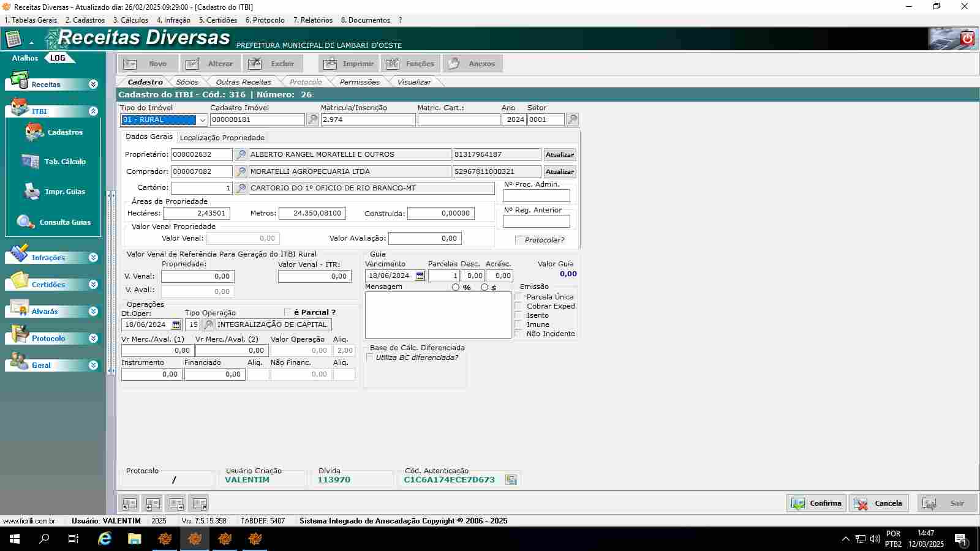Open the 7. Relatórios menu
The width and height of the screenshot is (980, 551).
coord(312,20)
